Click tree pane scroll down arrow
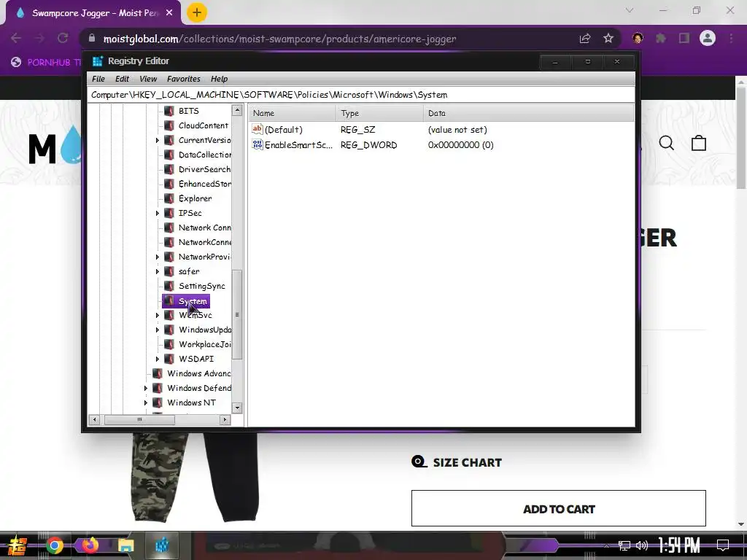 (237, 408)
